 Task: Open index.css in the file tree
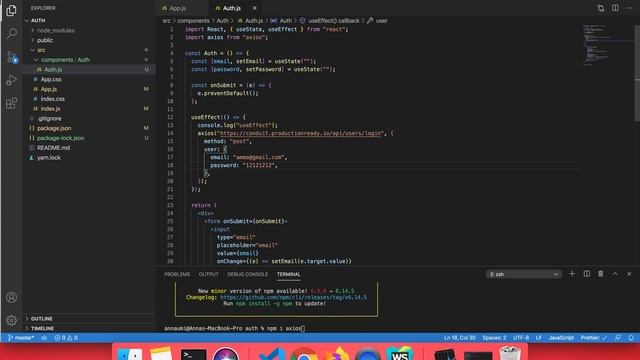pos(53,99)
